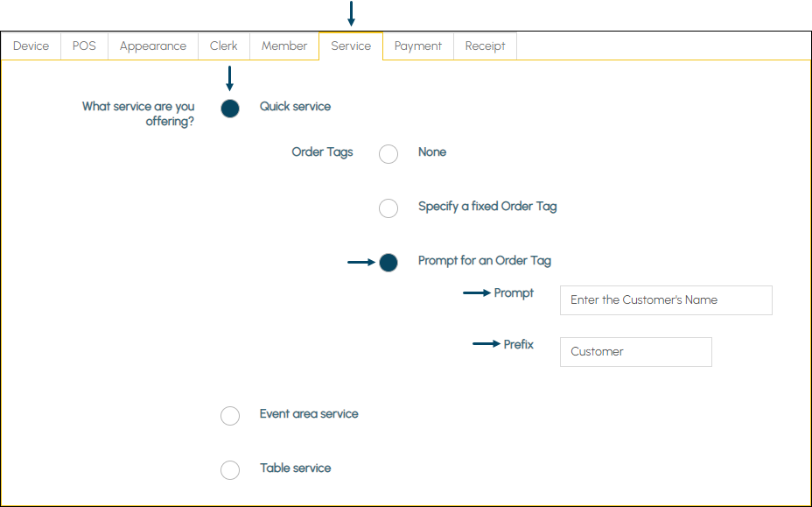
Task: Select Specify a fixed Order Tag option
Action: pyautogui.click(x=388, y=208)
